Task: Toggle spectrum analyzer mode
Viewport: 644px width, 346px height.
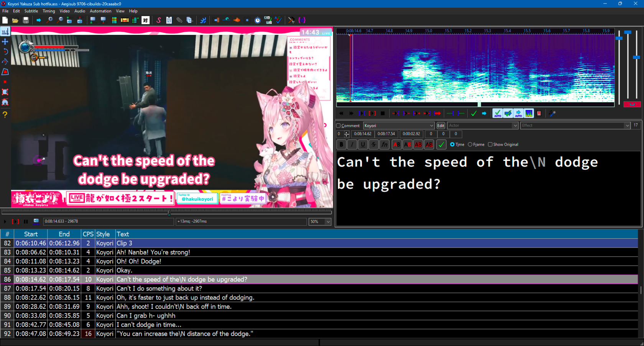Action: (x=529, y=113)
